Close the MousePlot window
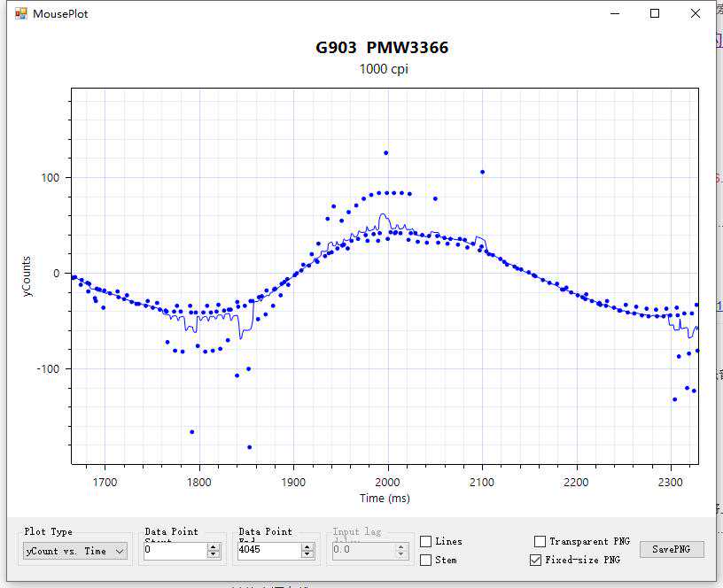 click(x=696, y=13)
